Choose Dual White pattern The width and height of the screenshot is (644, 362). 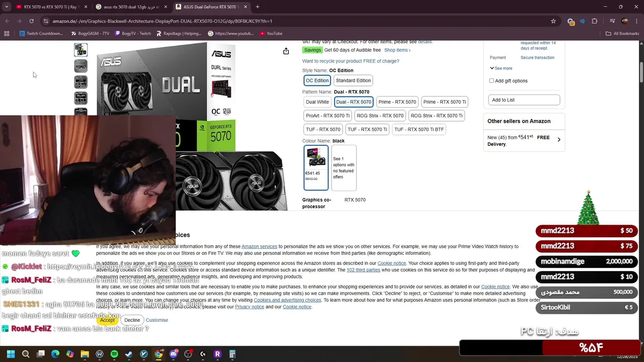tap(317, 102)
